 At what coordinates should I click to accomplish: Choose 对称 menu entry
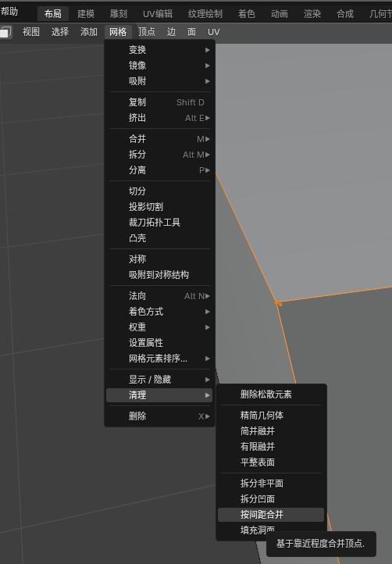click(x=159, y=259)
